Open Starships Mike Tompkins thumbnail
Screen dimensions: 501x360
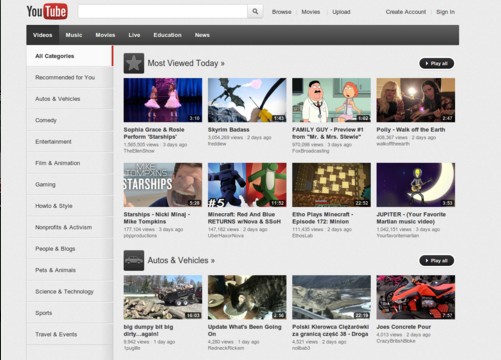click(163, 185)
